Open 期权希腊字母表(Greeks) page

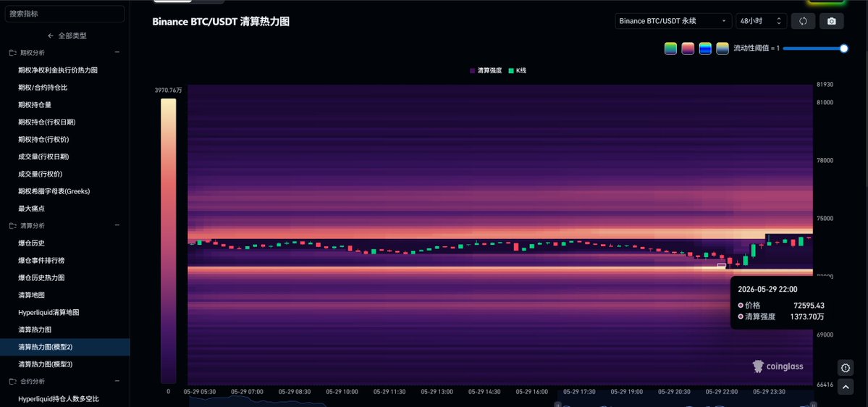coord(54,191)
